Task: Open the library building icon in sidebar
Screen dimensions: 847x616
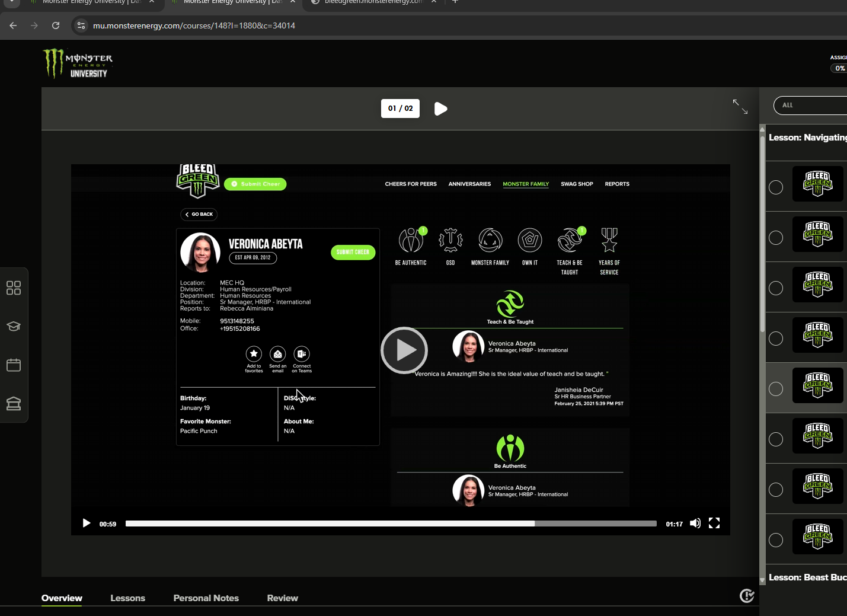Action: [14, 404]
